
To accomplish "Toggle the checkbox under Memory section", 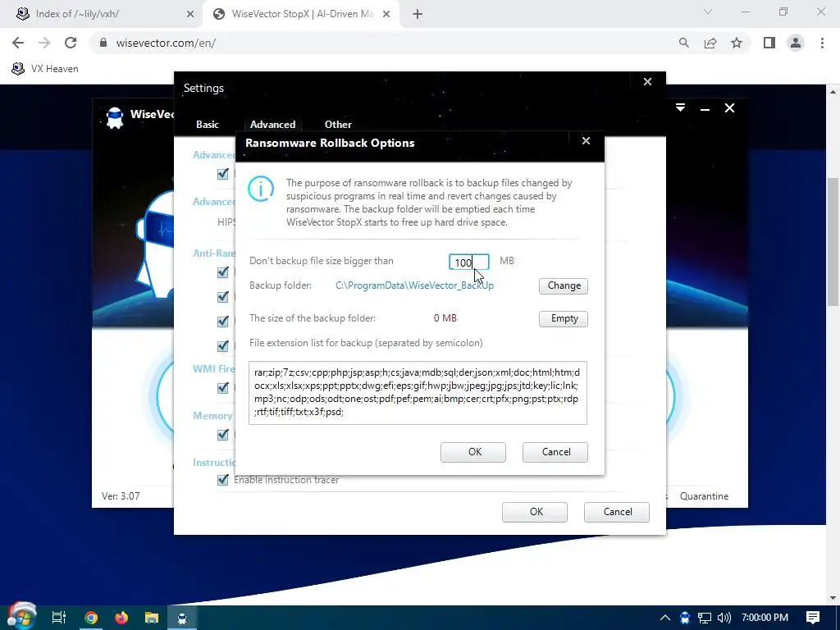I will tap(223, 435).
